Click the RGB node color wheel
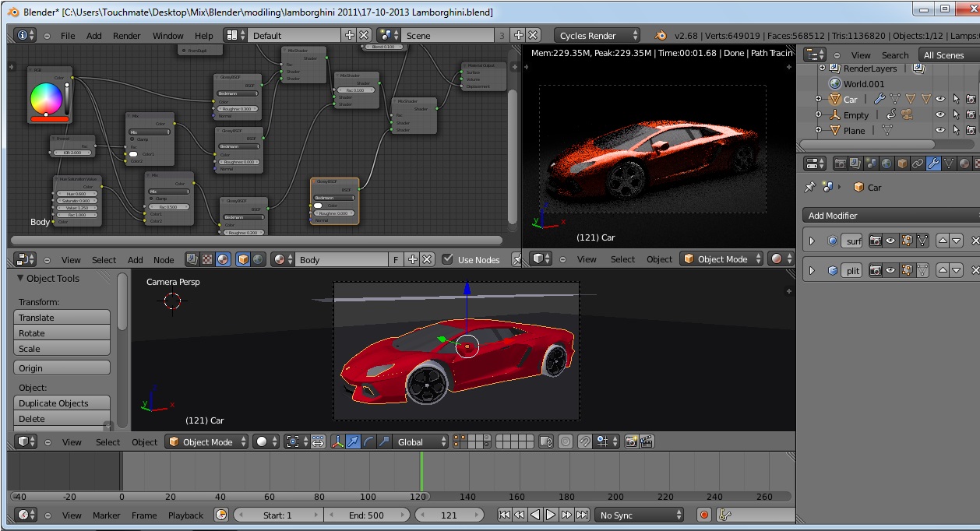Image resolution: width=980 pixels, height=531 pixels. click(x=46, y=99)
